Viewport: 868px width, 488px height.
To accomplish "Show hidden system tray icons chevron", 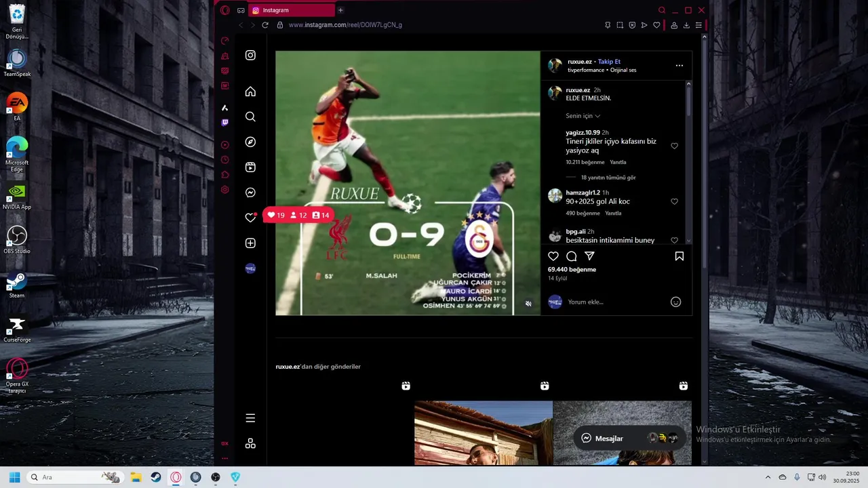I will [x=768, y=477].
